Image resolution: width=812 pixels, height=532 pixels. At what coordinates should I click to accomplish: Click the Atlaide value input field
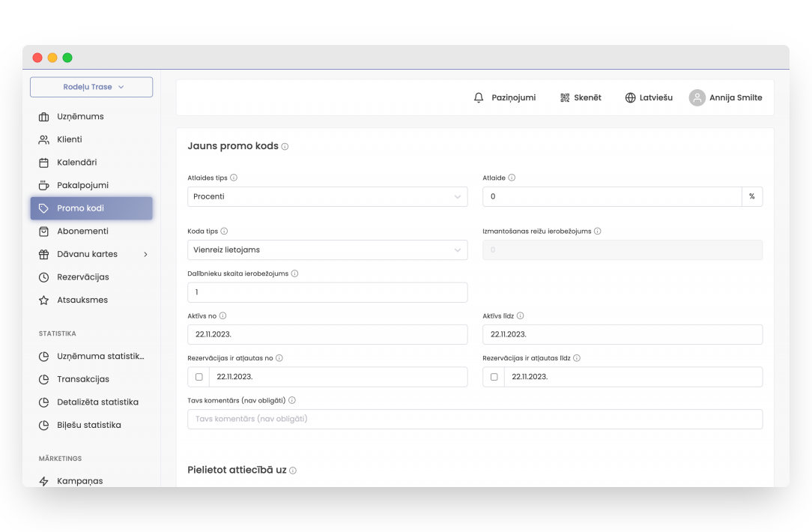(611, 197)
